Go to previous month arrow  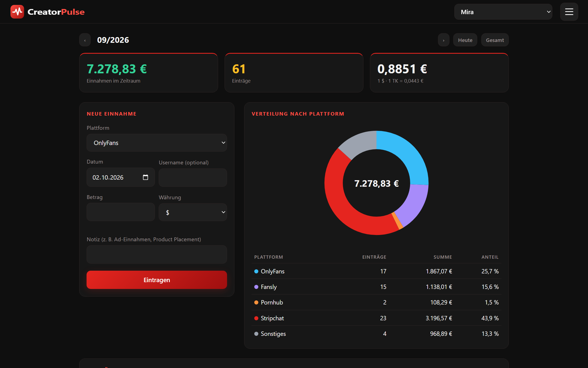pyautogui.click(x=85, y=40)
